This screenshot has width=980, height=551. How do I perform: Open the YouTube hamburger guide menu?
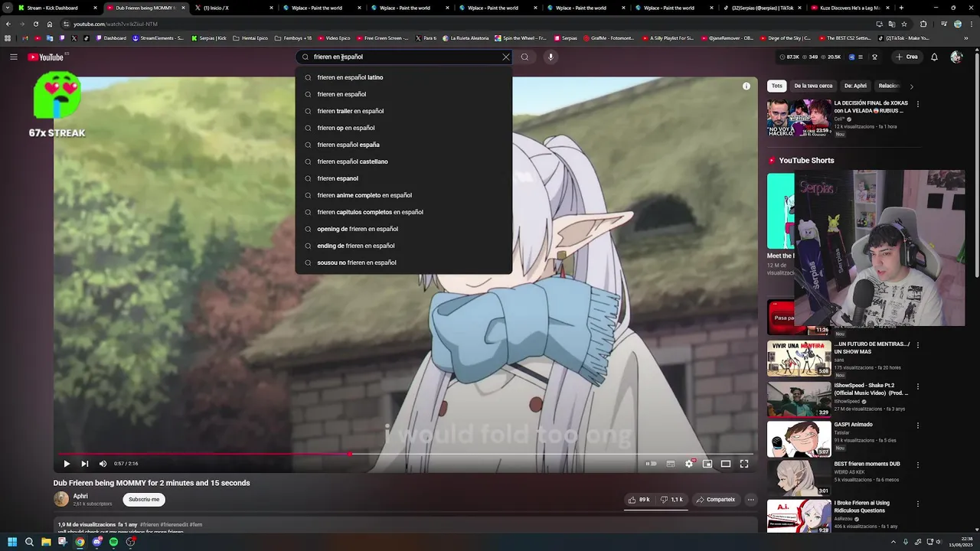13,57
